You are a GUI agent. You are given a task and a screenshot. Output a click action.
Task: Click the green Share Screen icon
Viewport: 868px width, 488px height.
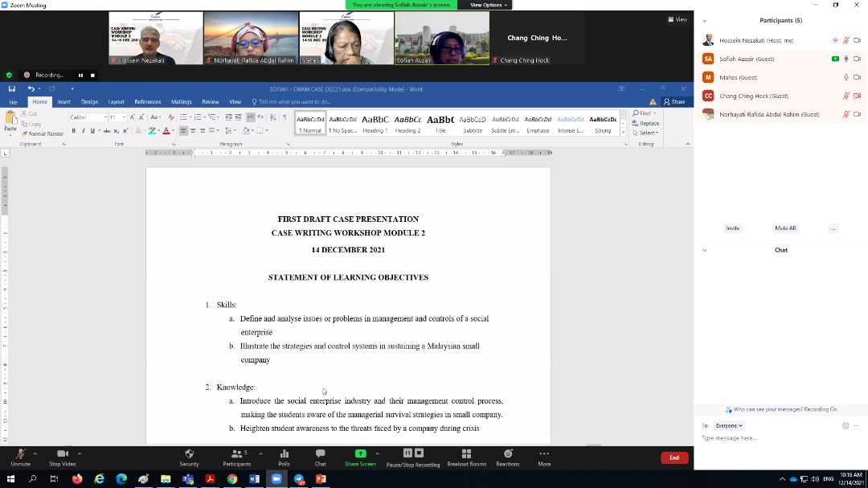[360, 453]
